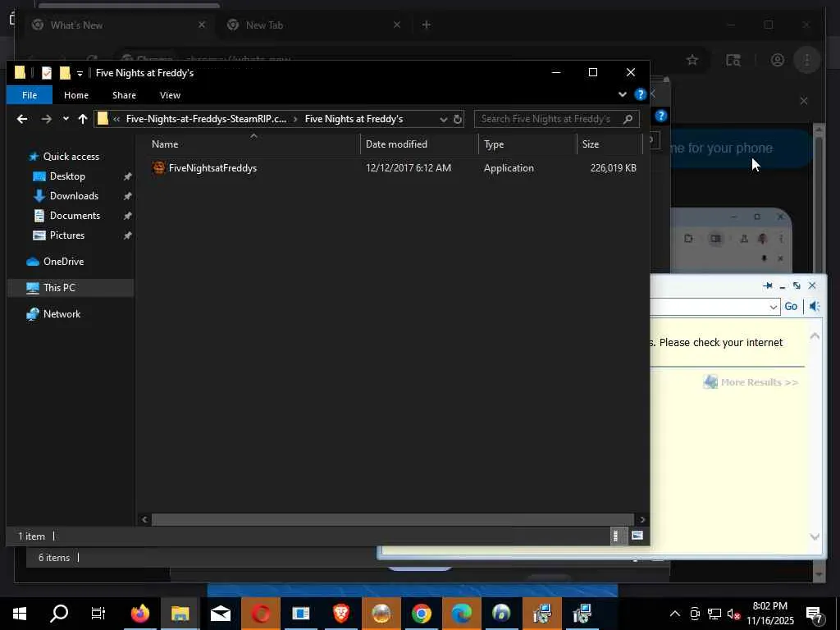Open the recent locations dropdown arrow
Screen dimensions: 840x630
(66, 119)
